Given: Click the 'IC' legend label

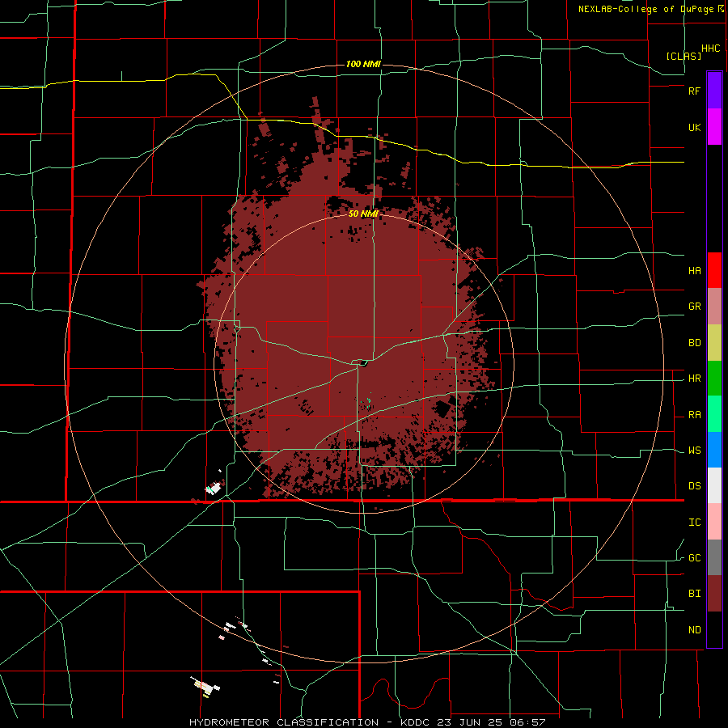Looking at the screenshot, I should click(694, 523).
